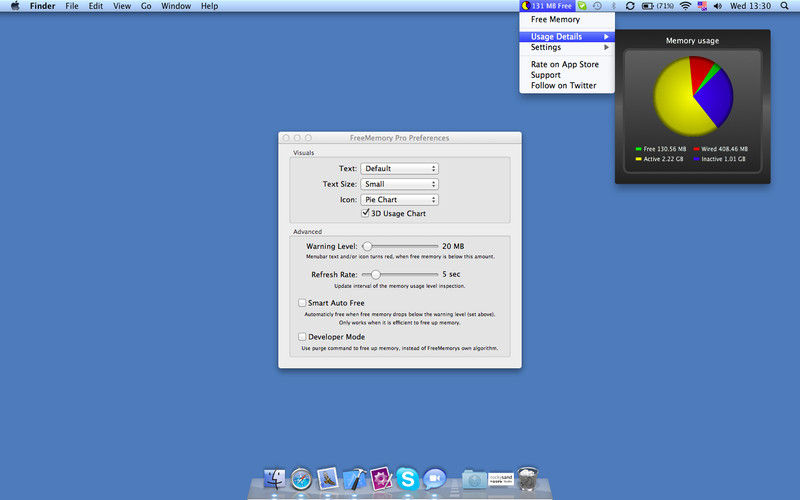Open the Icon dropdown set to Pie Chart
The height and width of the screenshot is (500, 800).
399,199
